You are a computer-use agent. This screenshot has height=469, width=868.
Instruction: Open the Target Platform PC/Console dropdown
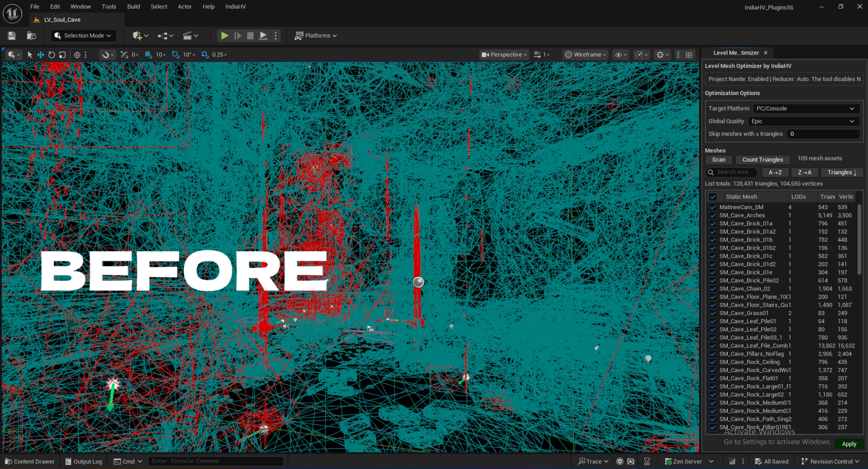806,109
